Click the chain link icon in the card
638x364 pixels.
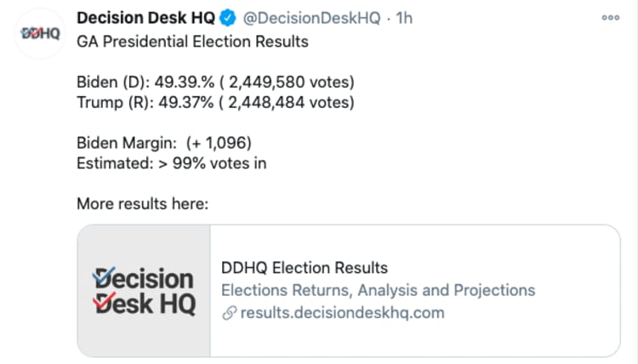[228, 313]
